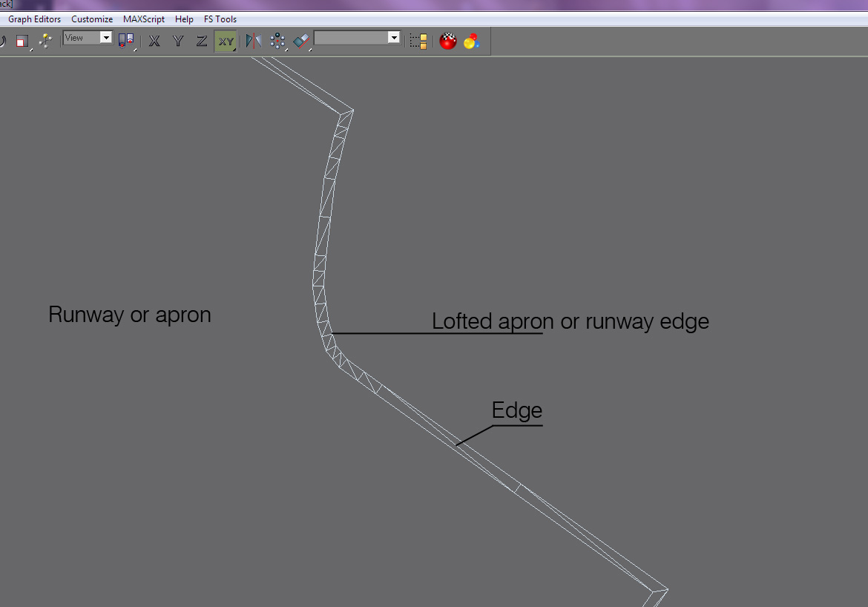Click the Restrict to Z axis icon
Viewport: 868px width, 607px height.
[202, 41]
